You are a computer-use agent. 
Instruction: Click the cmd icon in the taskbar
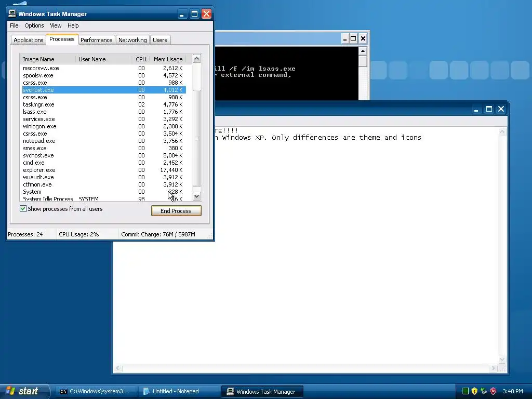coord(63,392)
